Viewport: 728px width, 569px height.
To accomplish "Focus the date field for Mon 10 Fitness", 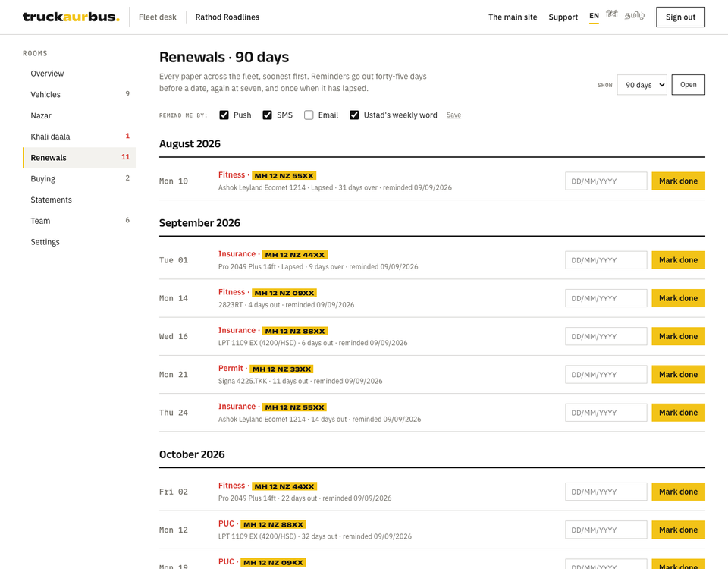I will 606,181.
